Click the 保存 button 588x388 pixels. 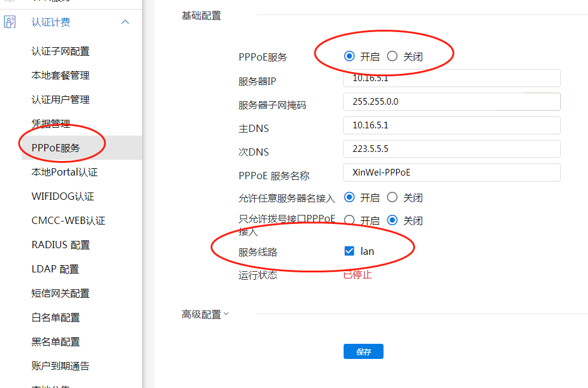(363, 352)
